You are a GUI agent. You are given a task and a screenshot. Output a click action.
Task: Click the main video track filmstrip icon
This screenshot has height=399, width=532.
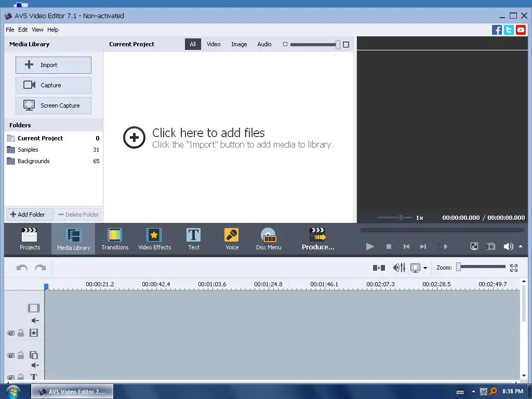click(34, 308)
